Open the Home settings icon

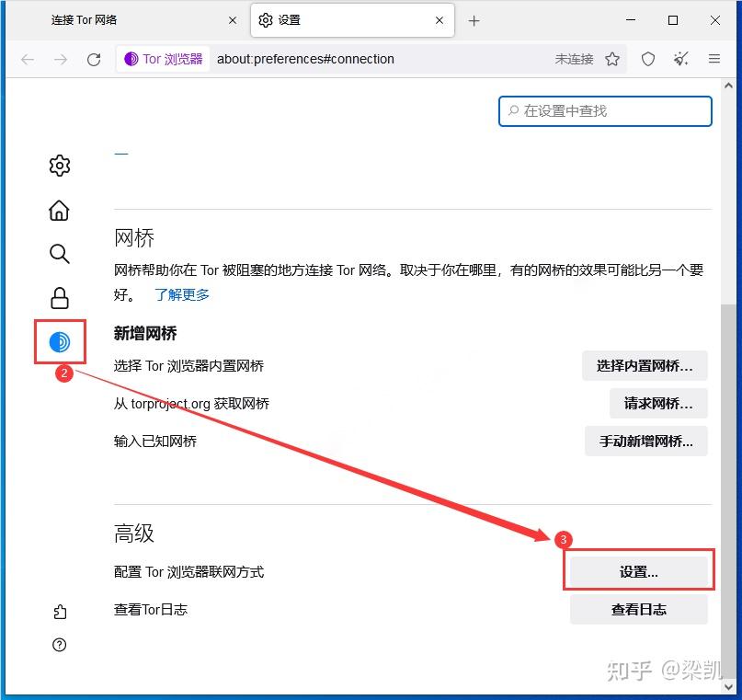[59, 210]
